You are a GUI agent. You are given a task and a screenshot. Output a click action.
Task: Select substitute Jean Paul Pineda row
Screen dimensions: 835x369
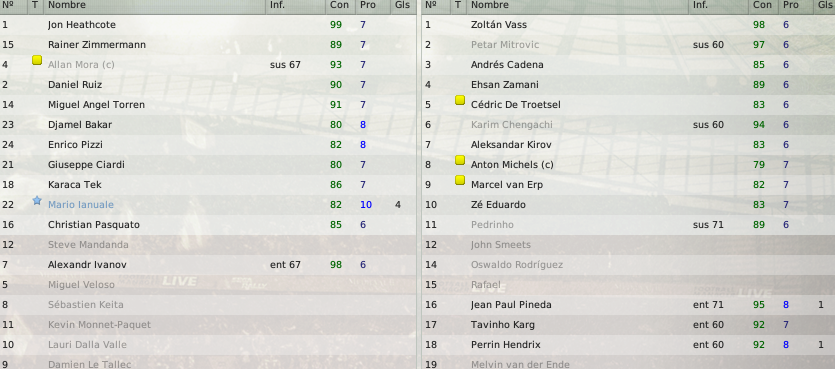click(628, 305)
